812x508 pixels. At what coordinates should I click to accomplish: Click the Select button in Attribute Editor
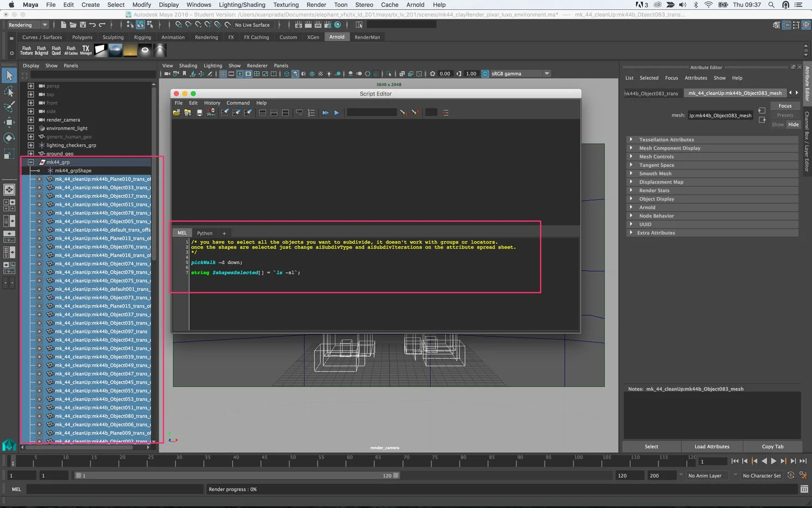pyautogui.click(x=651, y=447)
